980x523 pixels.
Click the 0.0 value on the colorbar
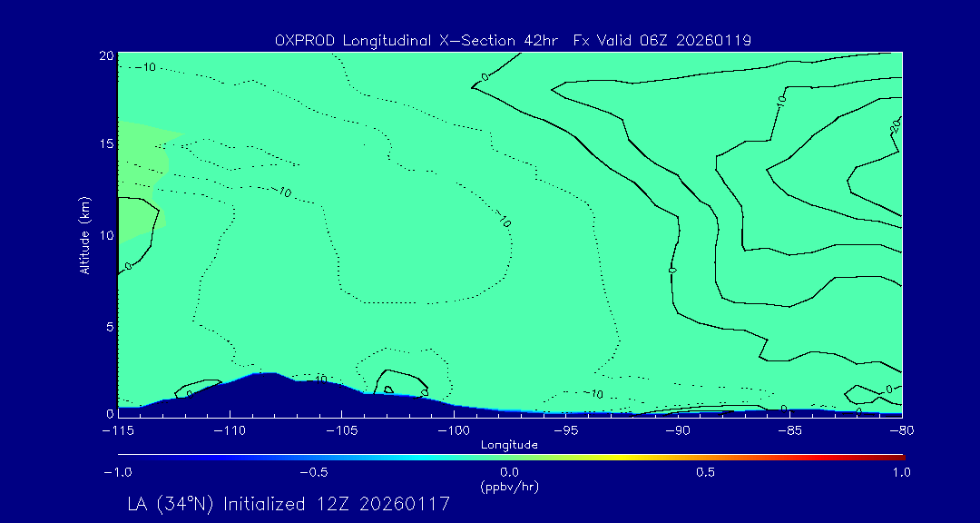click(x=509, y=472)
